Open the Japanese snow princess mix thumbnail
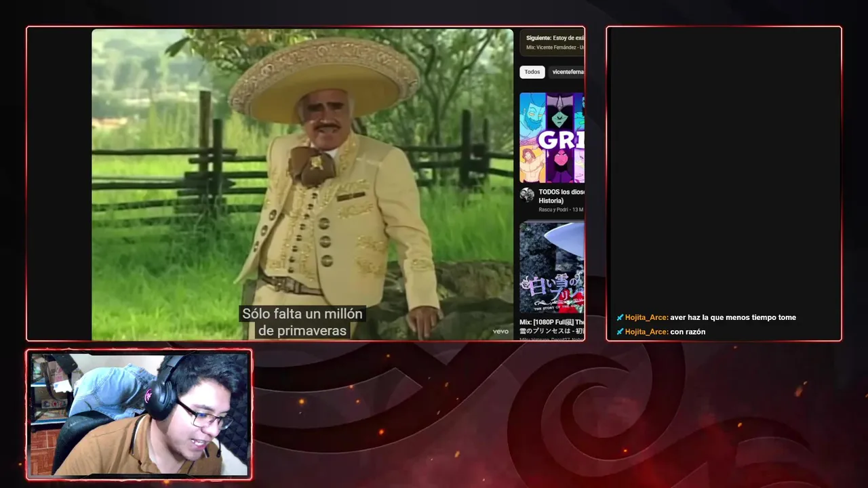Image resolution: width=868 pixels, height=488 pixels. click(x=552, y=268)
